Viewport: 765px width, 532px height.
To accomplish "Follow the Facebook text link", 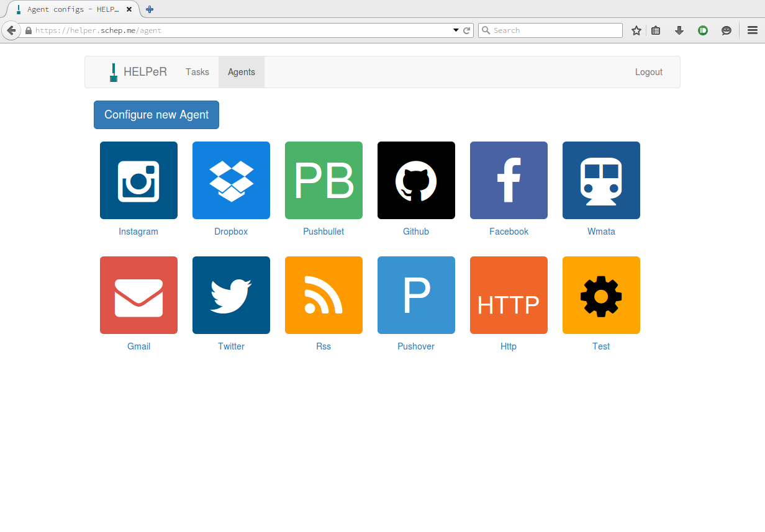I will tap(509, 232).
